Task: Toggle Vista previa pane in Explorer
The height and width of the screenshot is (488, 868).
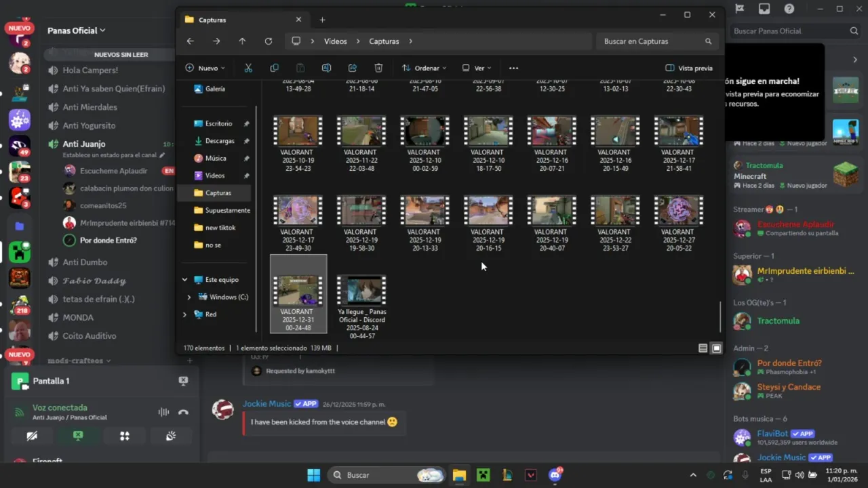Action: click(689, 68)
